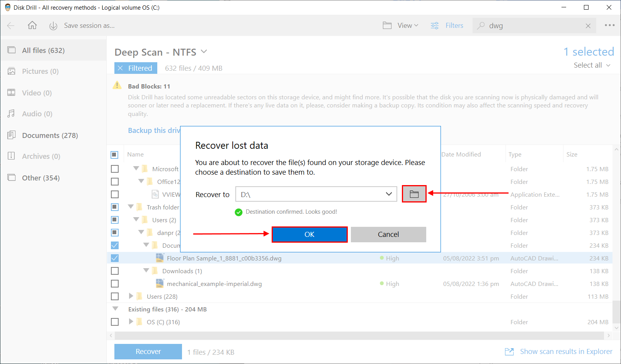Expand the Users (228) folder
The width and height of the screenshot is (621, 364).
(x=131, y=296)
